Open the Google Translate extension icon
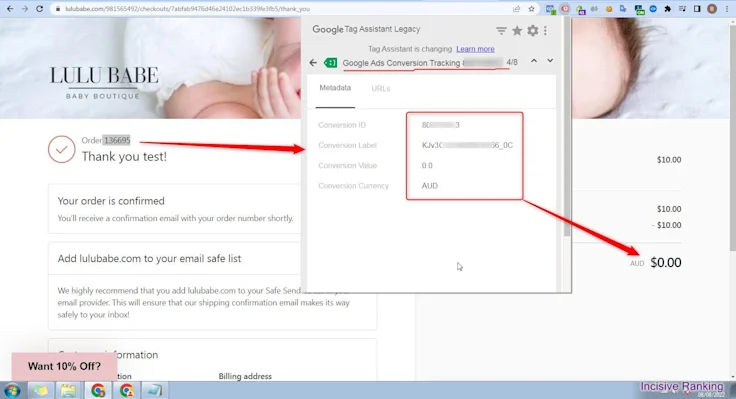Screen dimensions: 736x399 623,9
